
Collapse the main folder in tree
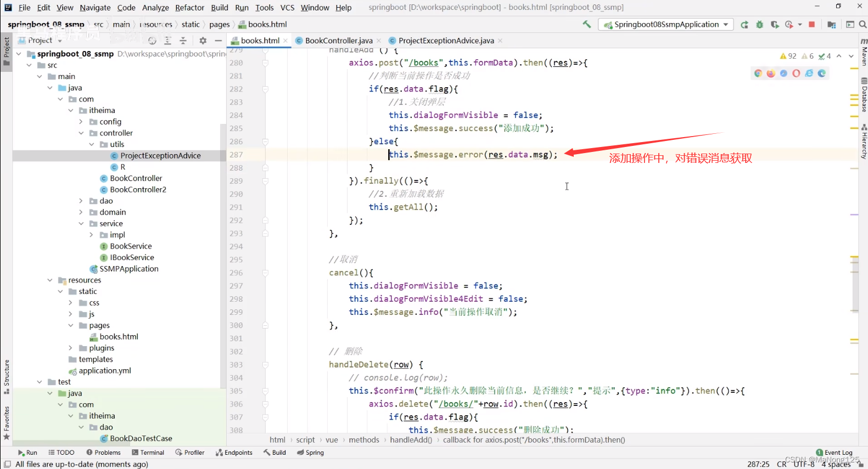[x=40, y=76]
